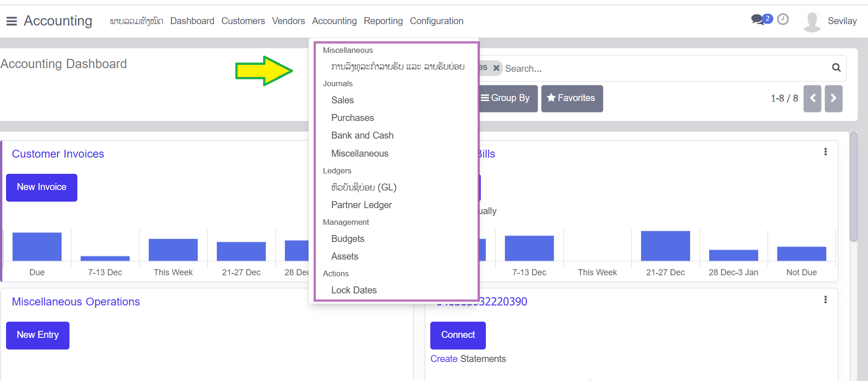Open the bank card three-dot menu
This screenshot has width=868, height=381.
[x=825, y=300]
